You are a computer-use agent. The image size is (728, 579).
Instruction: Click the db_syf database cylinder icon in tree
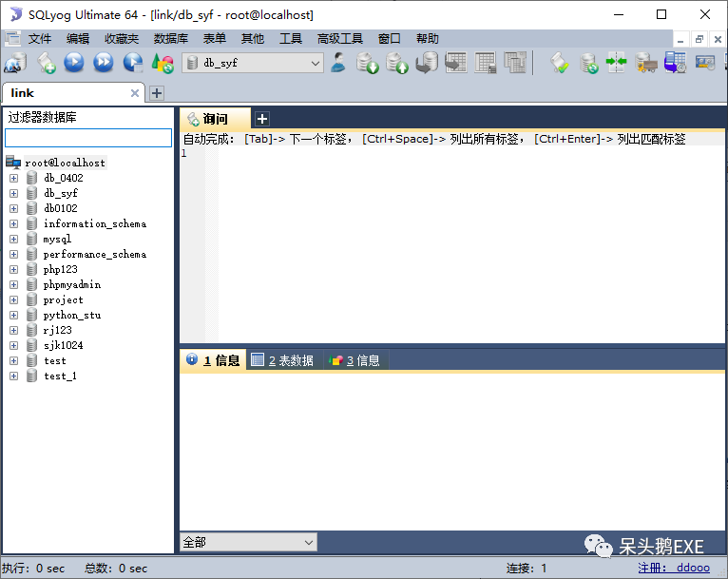point(31,193)
